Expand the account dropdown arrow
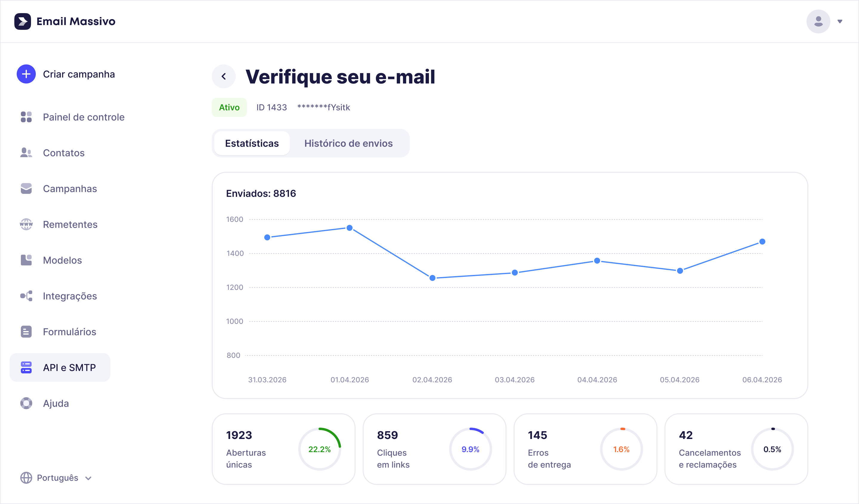 840,21
